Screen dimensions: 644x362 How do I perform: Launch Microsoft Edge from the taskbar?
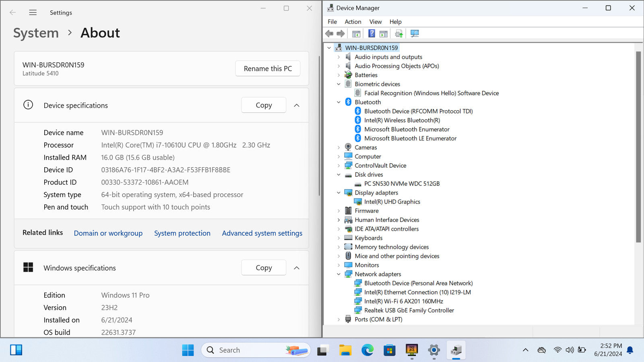point(367,350)
